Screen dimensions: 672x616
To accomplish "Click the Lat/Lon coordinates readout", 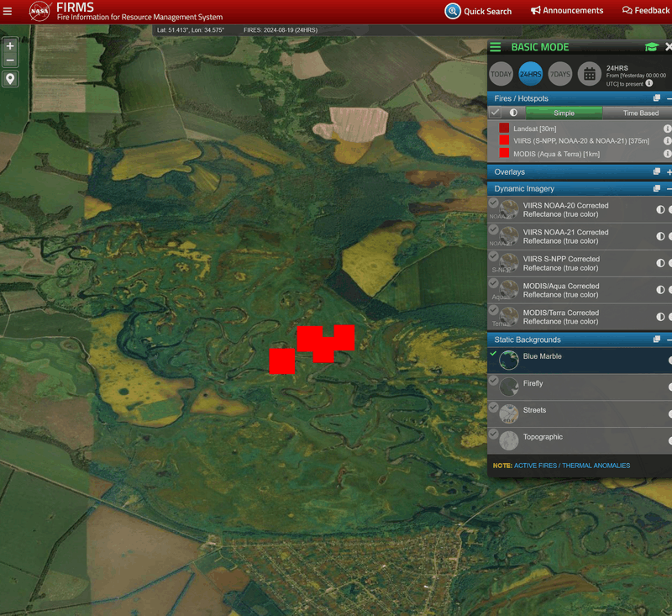I will tap(191, 30).
